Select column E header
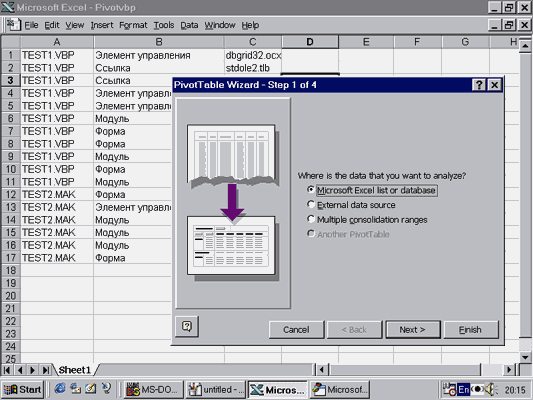The height and width of the screenshot is (400, 533). [x=366, y=42]
